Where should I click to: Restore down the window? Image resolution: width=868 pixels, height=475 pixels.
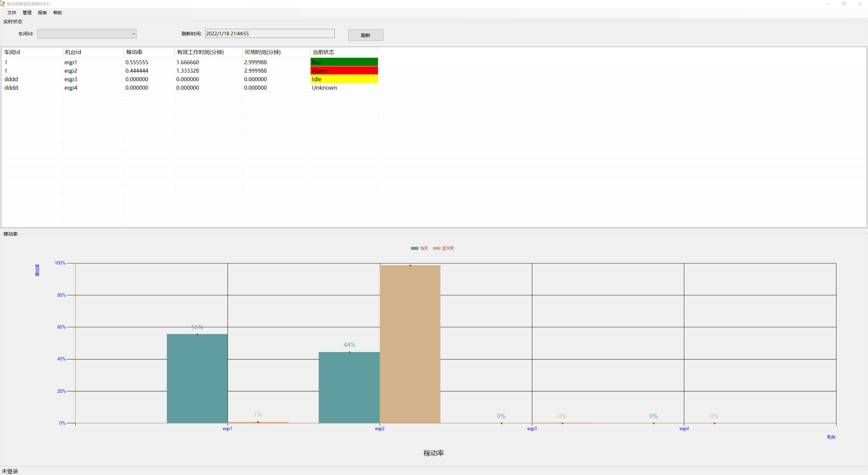coord(843,4)
